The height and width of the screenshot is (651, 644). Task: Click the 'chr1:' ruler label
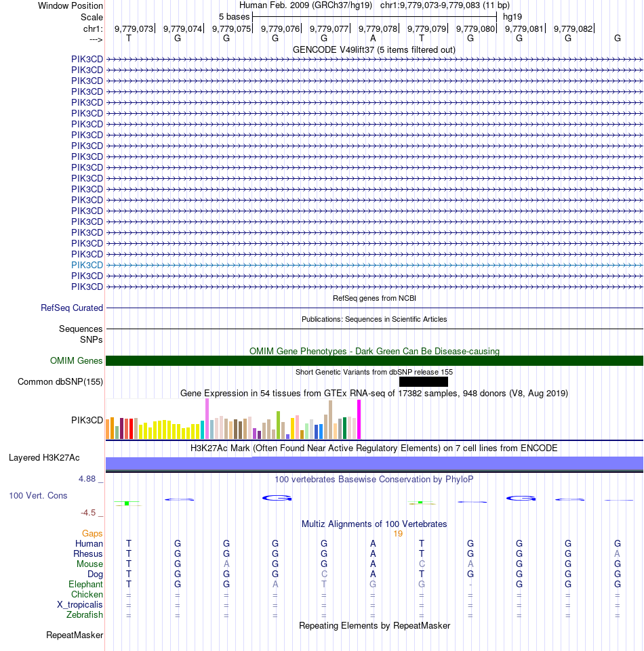(x=93, y=28)
